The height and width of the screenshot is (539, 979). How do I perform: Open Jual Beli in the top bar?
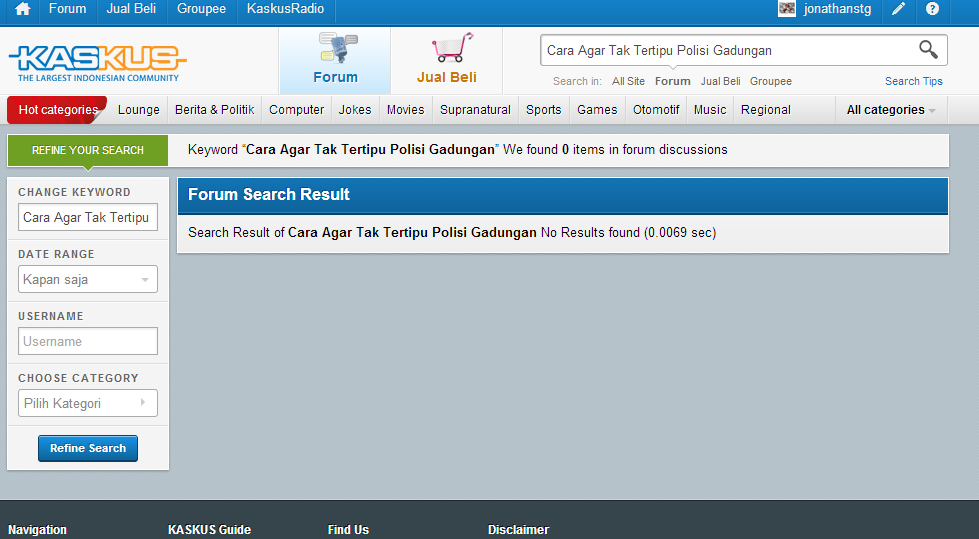click(x=131, y=9)
